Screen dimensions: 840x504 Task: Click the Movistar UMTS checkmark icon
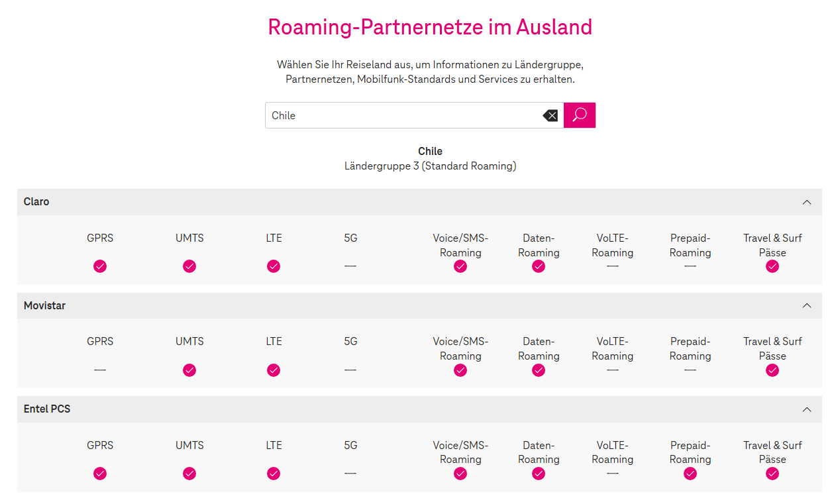(189, 370)
